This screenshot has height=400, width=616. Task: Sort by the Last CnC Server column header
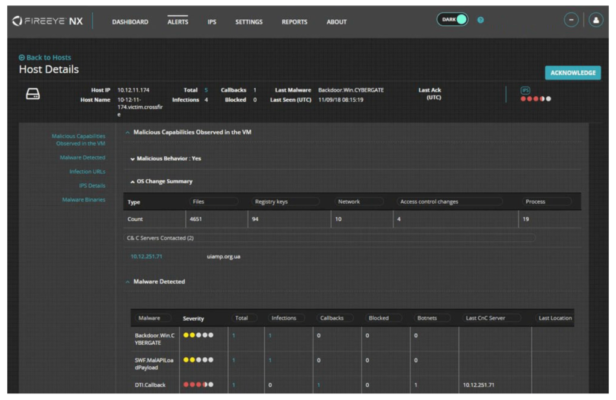click(491, 318)
